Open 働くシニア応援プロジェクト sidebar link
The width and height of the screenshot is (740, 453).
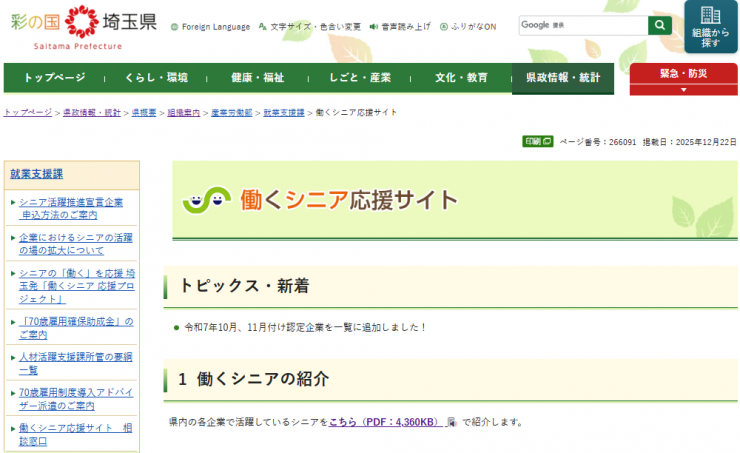pos(77,286)
